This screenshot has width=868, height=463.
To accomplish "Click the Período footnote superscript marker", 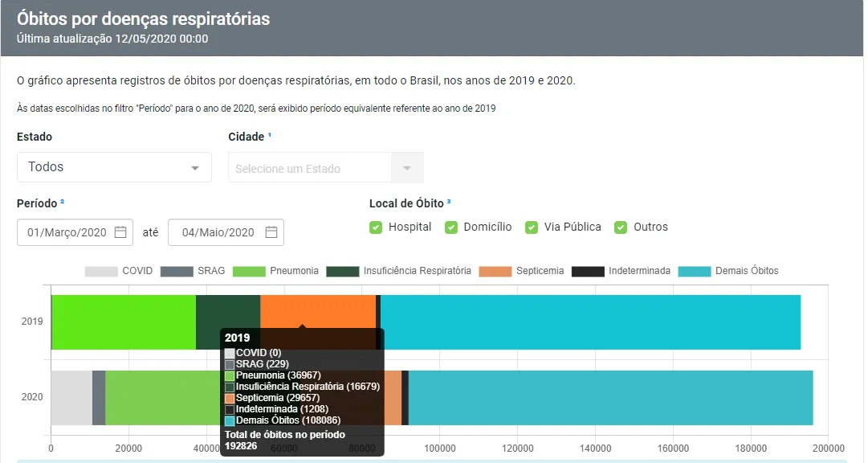I will pyautogui.click(x=62, y=201).
